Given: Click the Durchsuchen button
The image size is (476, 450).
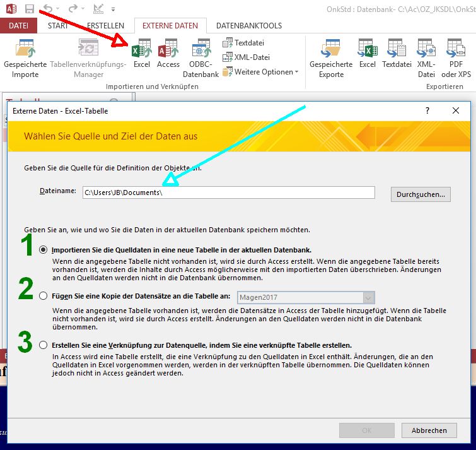Looking at the screenshot, I should pyautogui.click(x=421, y=194).
